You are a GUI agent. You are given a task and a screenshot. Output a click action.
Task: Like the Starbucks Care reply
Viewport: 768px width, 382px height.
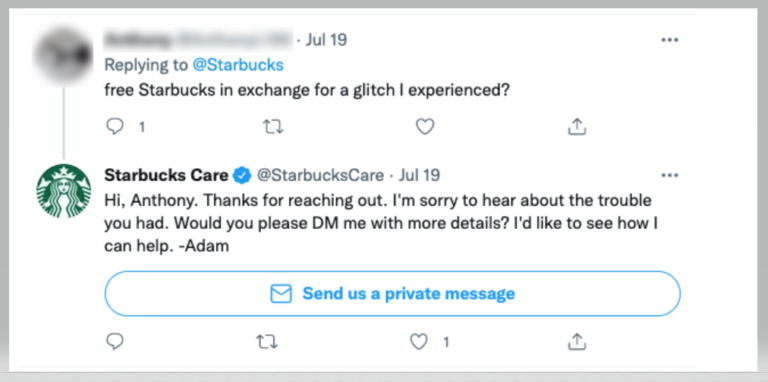point(419,342)
